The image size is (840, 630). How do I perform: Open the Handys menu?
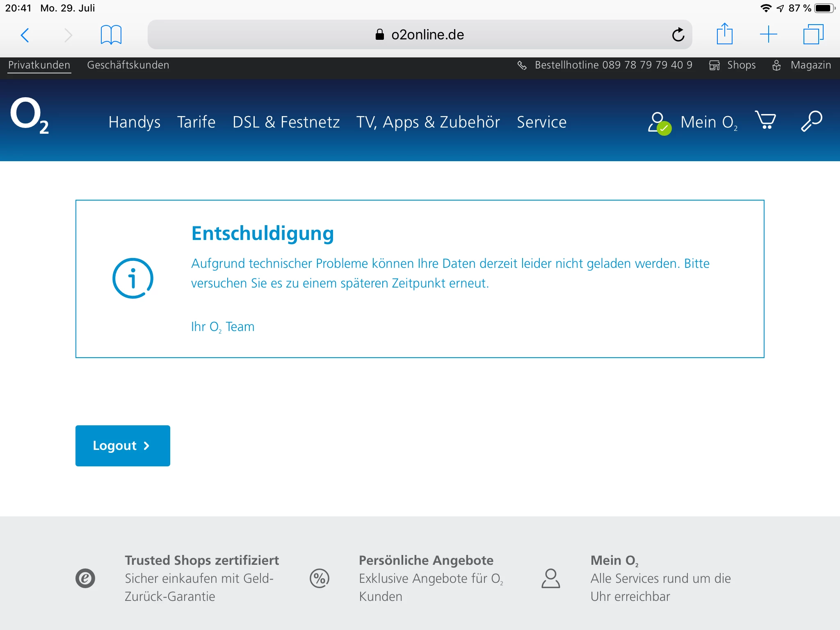[134, 122]
